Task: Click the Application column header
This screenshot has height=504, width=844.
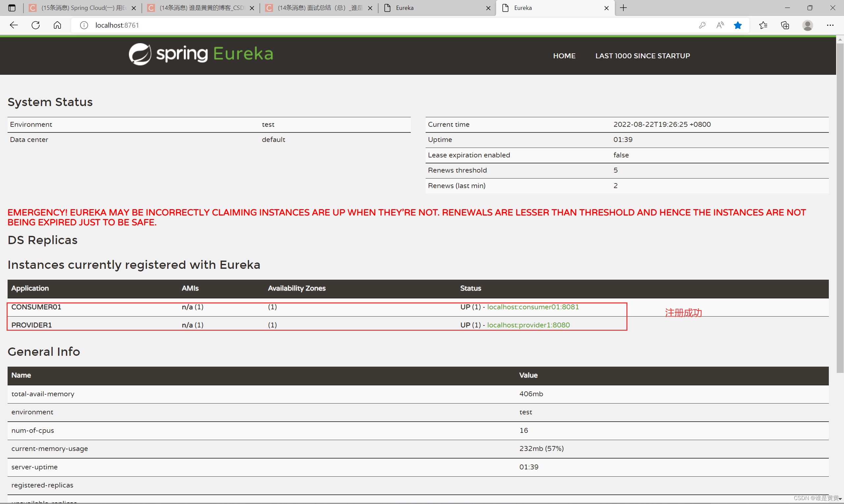Action: tap(30, 288)
